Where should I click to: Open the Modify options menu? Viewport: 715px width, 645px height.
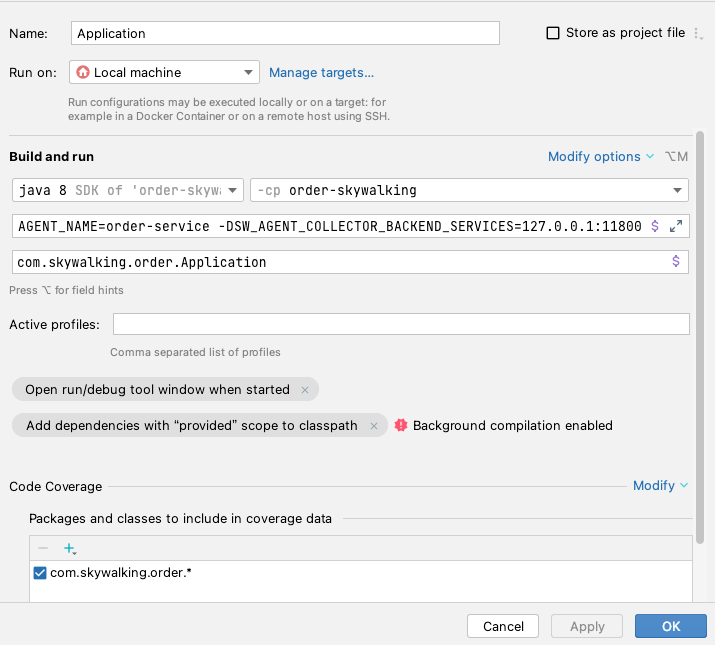601,156
